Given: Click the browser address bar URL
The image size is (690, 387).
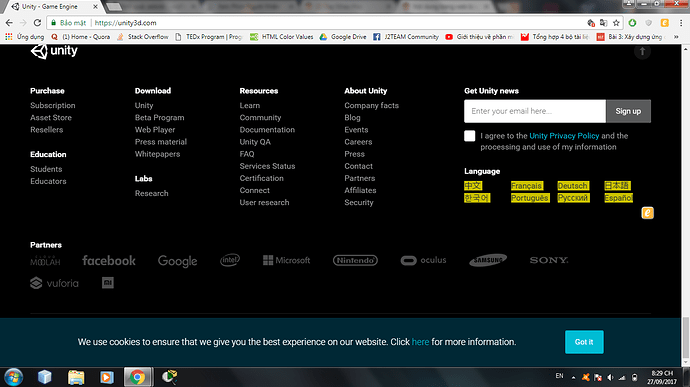Looking at the screenshot, I should [x=125, y=23].
